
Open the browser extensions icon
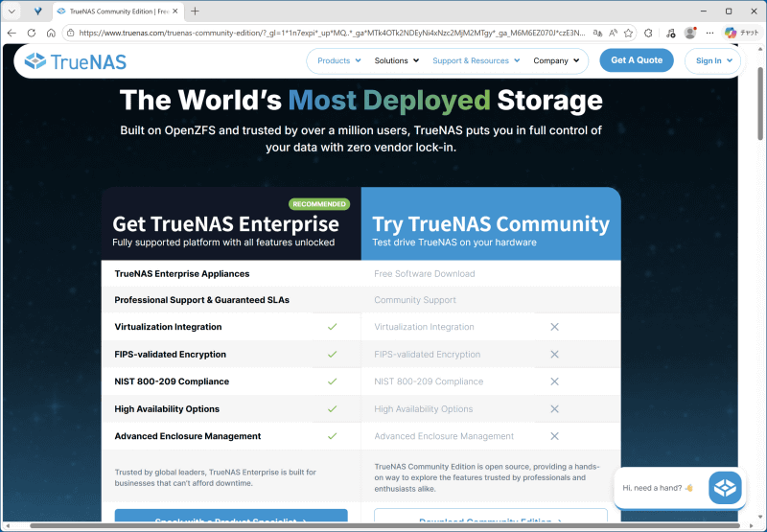click(x=648, y=33)
